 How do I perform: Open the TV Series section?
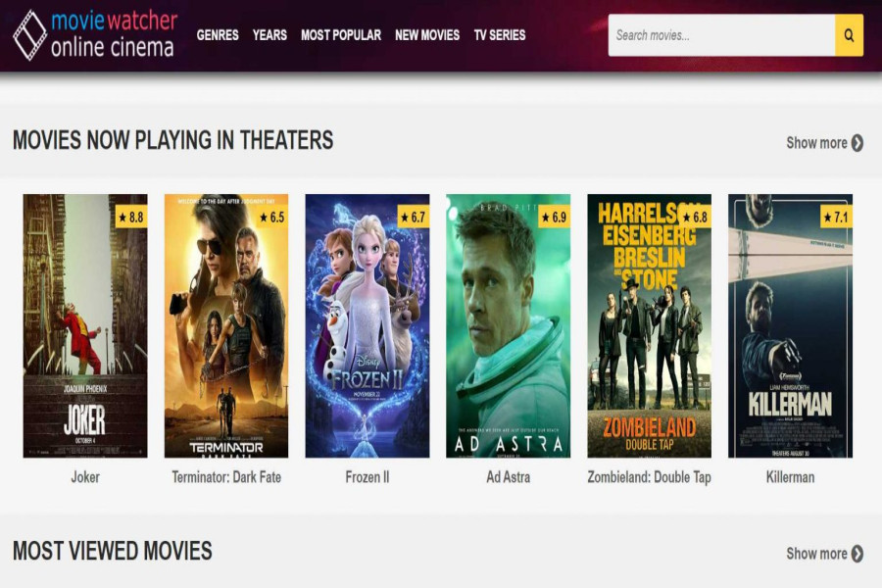coord(500,35)
